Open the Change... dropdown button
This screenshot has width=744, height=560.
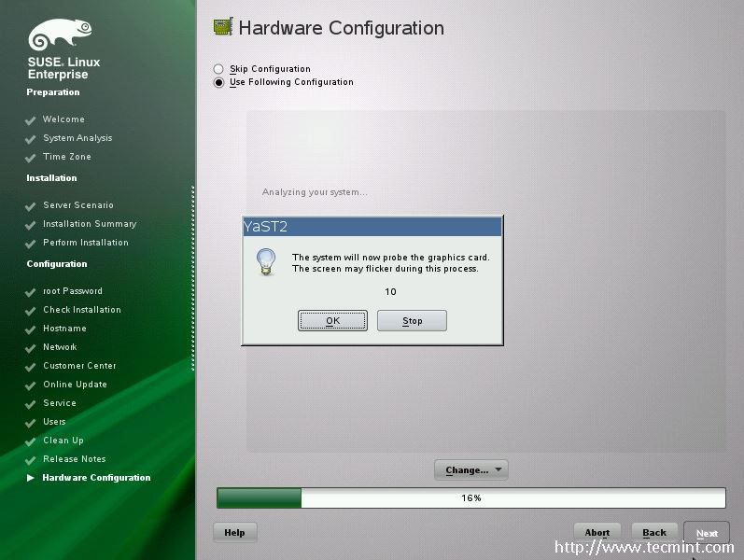pos(471,469)
